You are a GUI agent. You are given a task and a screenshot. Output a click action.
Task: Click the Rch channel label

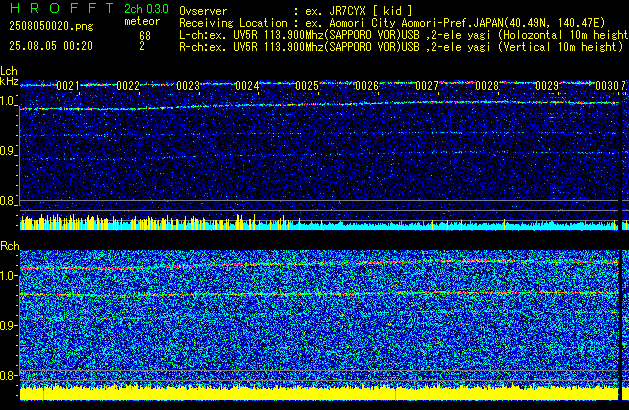click(x=10, y=246)
